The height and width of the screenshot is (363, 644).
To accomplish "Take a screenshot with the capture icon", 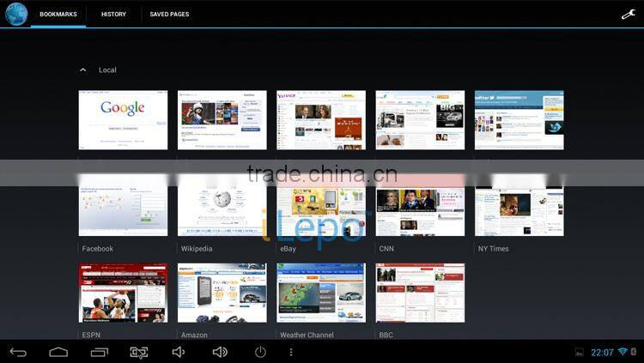I will click(x=139, y=352).
